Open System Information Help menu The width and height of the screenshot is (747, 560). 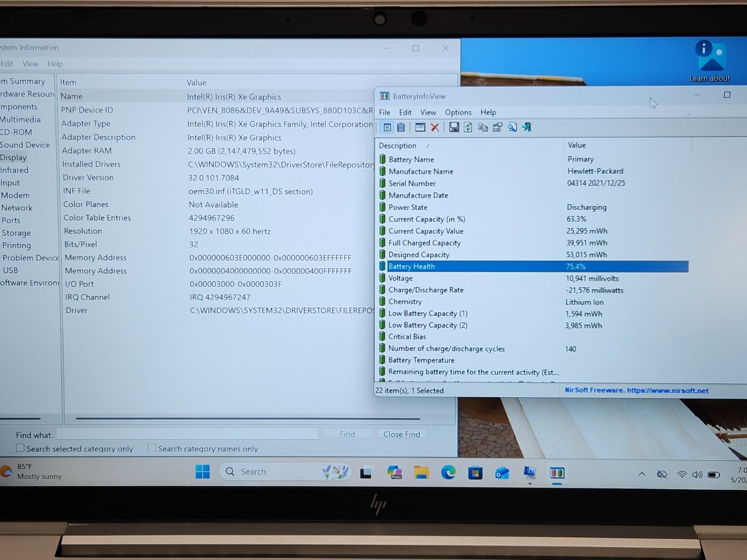pyautogui.click(x=55, y=64)
